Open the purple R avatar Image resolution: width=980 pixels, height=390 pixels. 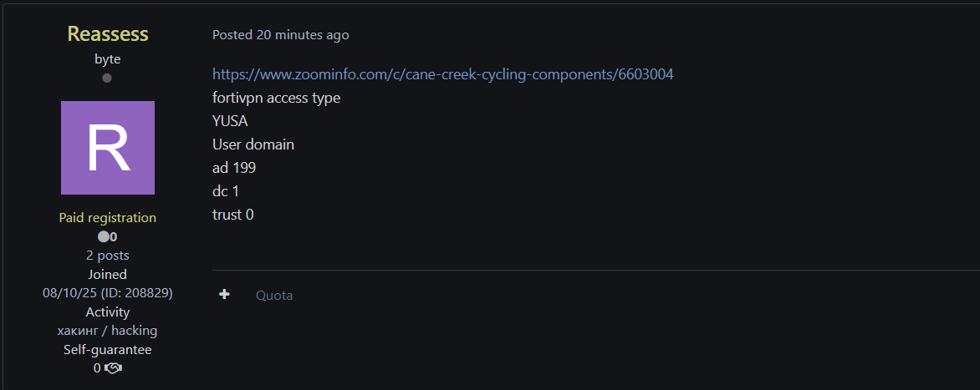108,148
